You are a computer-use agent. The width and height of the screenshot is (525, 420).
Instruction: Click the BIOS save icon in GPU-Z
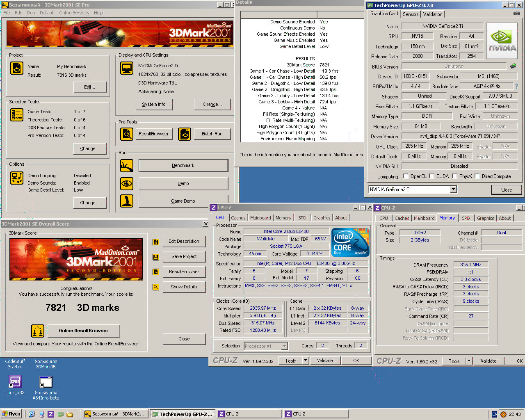coord(513,66)
